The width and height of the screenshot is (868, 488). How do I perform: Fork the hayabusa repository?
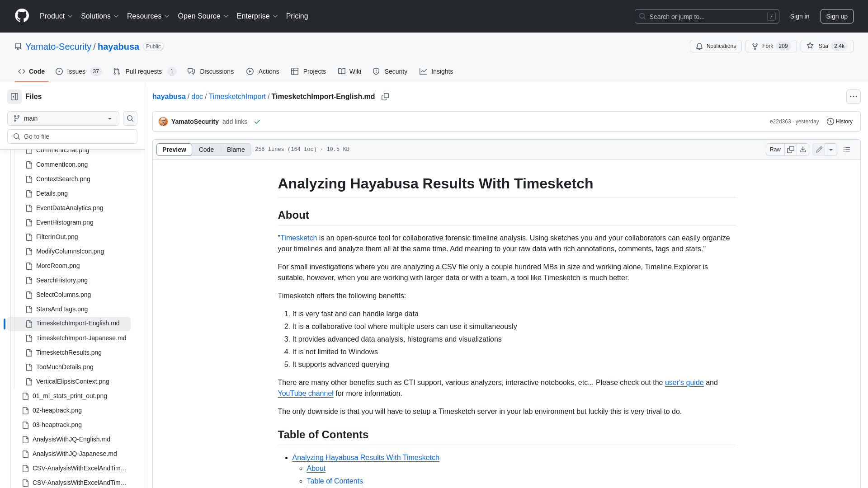coord(771,46)
